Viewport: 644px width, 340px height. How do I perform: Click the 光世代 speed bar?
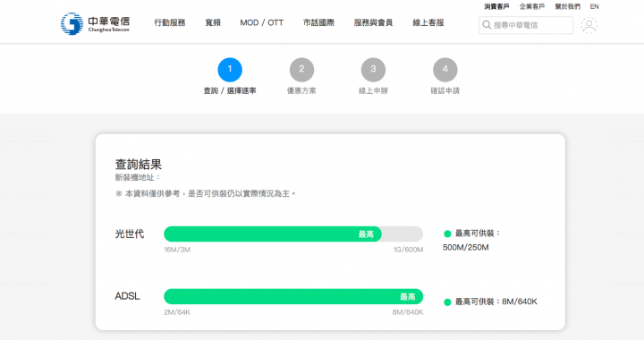[293, 234]
